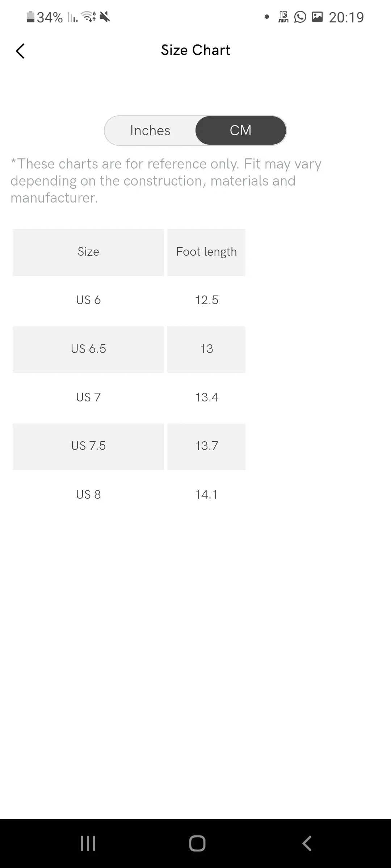Choose the US 7.5 size row
Screen dimensions: 391x868
[88, 446]
